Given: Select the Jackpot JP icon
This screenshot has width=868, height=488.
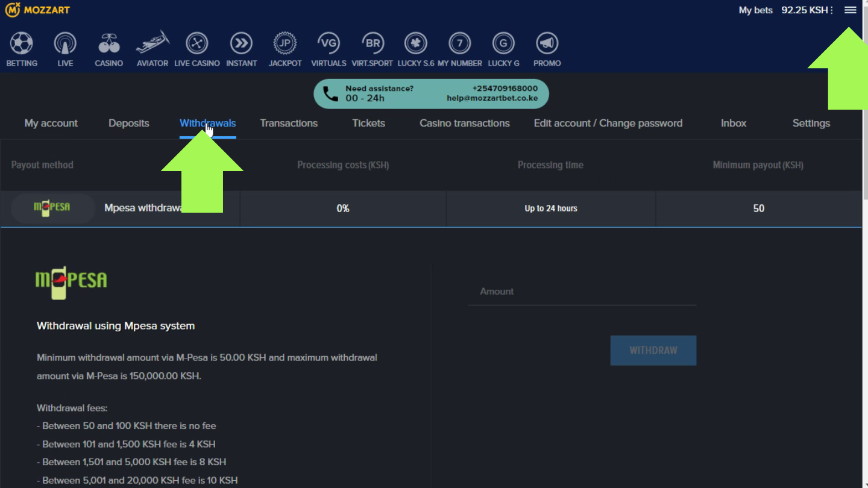Looking at the screenshot, I should click(x=285, y=44).
